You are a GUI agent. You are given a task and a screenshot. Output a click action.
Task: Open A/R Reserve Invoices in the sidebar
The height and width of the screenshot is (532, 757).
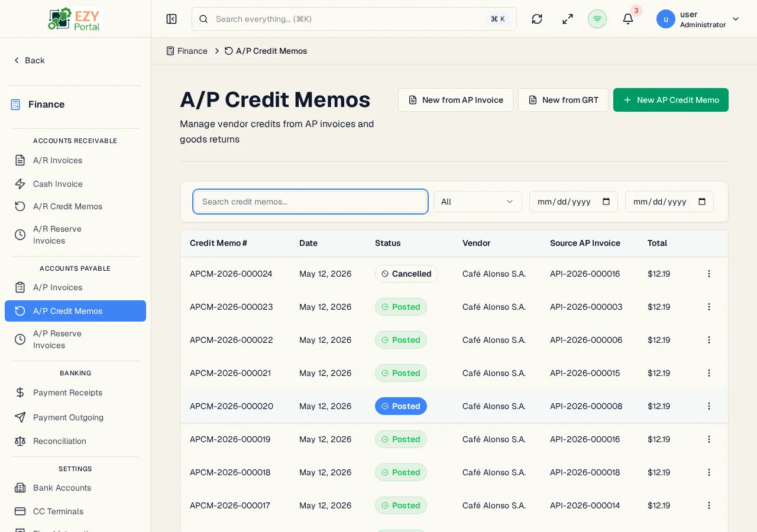click(75, 235)
